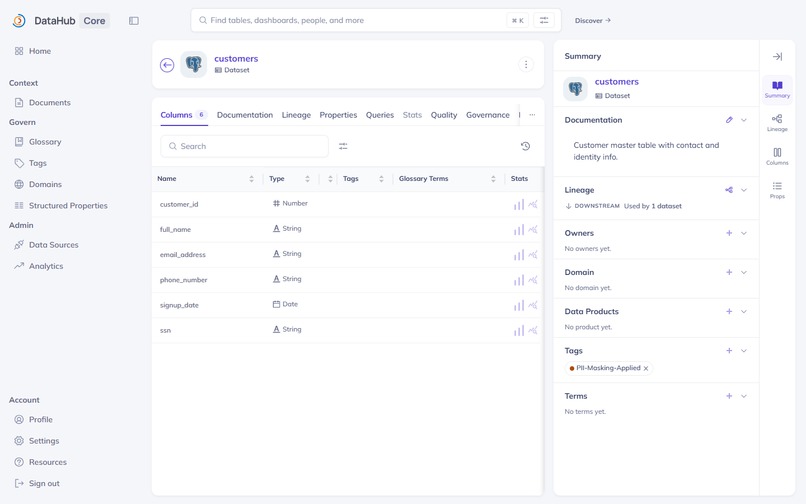Focus the global search field
Viewport: 806px width, 504px height.
click(x=376, y=20)
